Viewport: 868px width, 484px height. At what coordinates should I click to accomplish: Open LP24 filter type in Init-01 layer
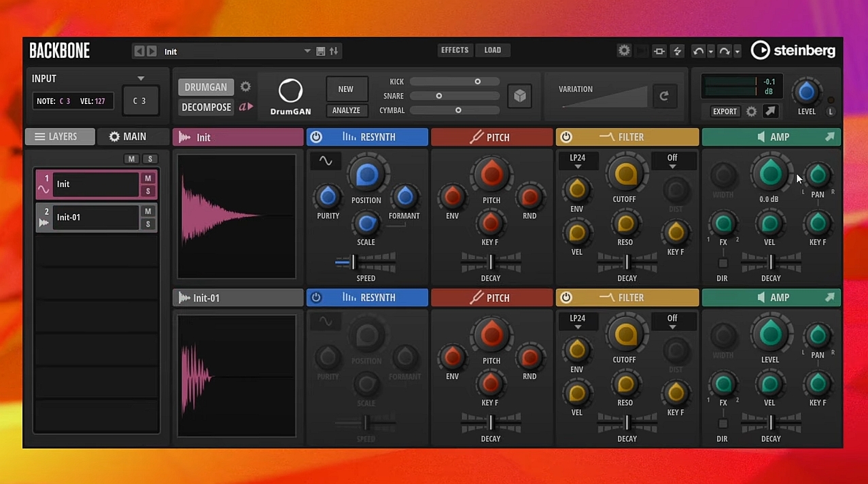coord(577,322)
